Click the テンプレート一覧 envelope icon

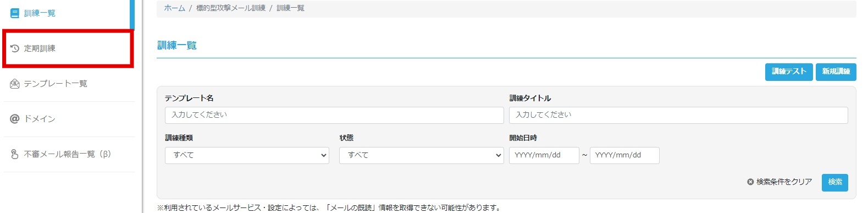(x=15, y=84)
